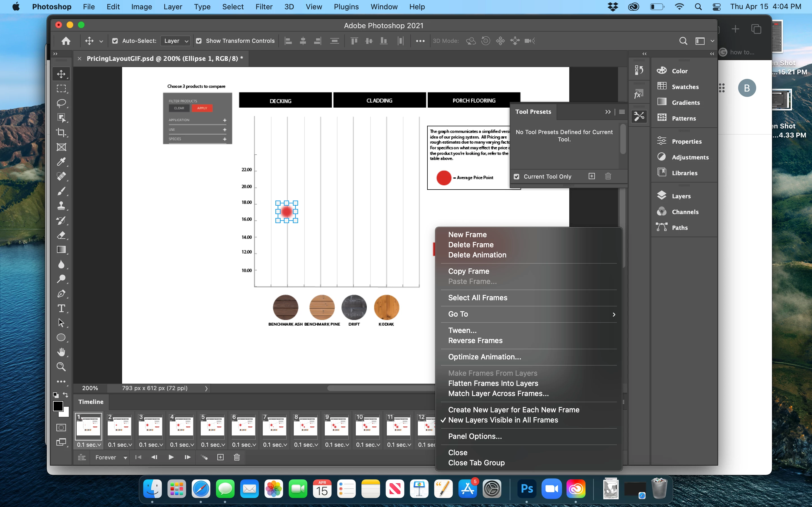
Task: Disable Show Transform Controls checkbox
Action: (199, 41)
